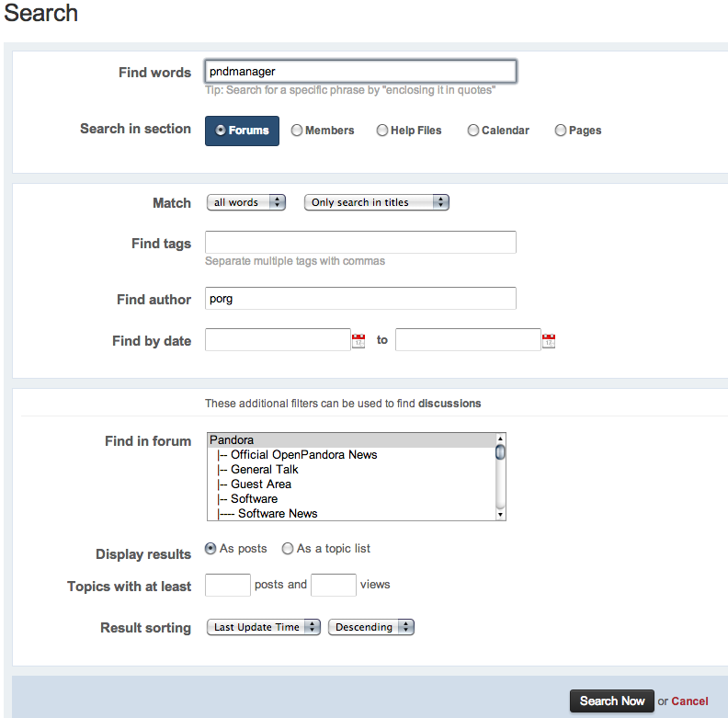The width and height of the screenshot is (728, 718).
Task: Expand the 'Only search in titles' dropdown
Action: click(376, 202)
